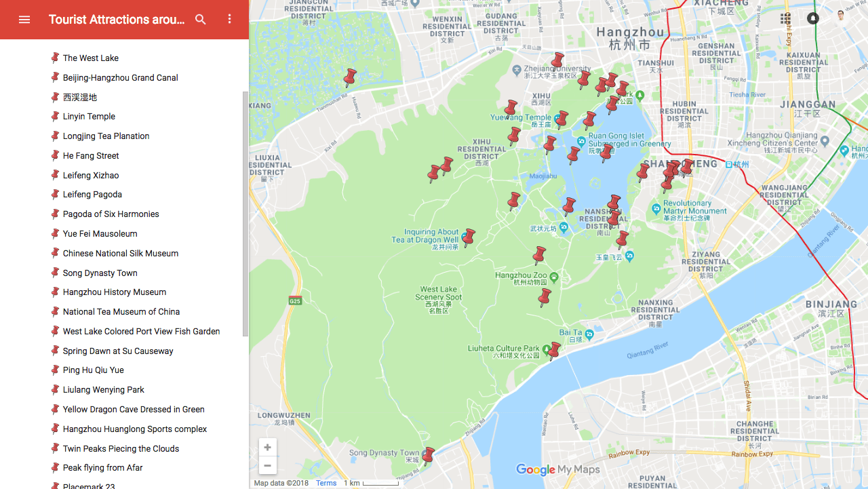The height and width of the screenshot is (489, 868).
Task: Click the search magnifier icon
Action: (201, 20)
